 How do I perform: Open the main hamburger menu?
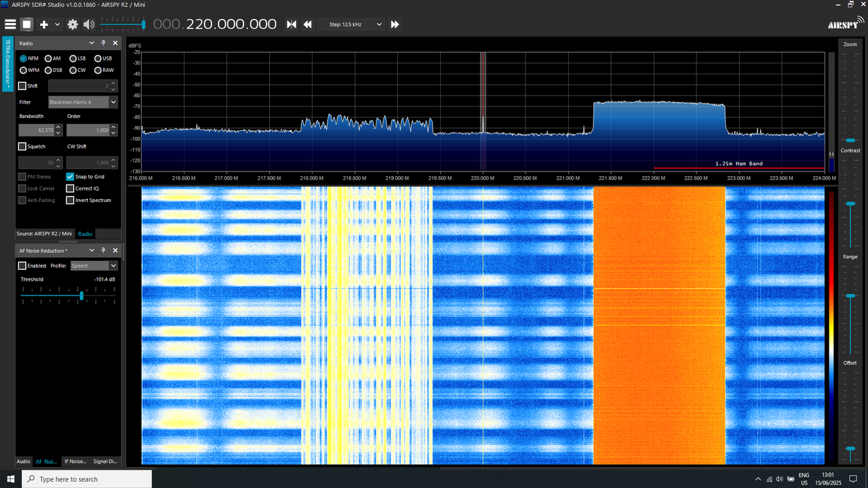(x=10, y=24)
